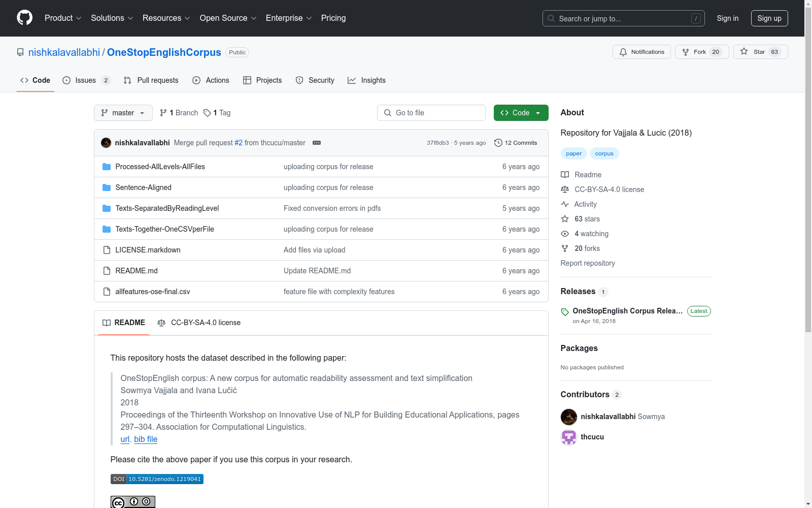
Task: Click the book icon beside Readme
Action: tap(565, 175)
